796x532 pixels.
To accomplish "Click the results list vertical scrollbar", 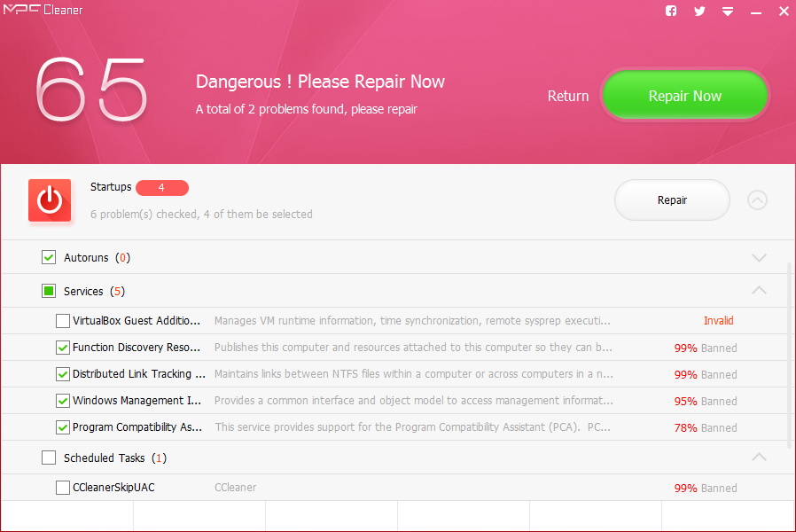I will pyautogui.click(x=790, y=356).
